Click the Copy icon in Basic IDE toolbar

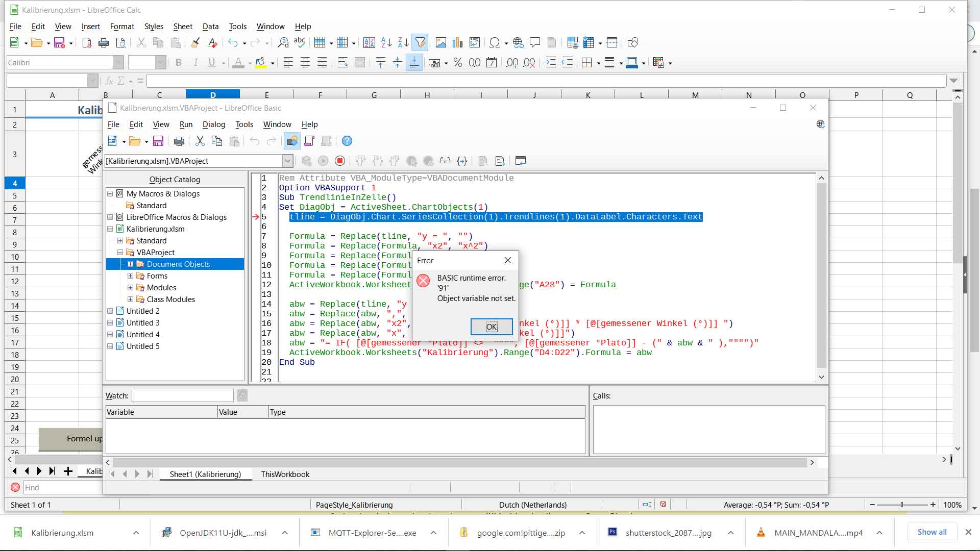tap(216, 141)
